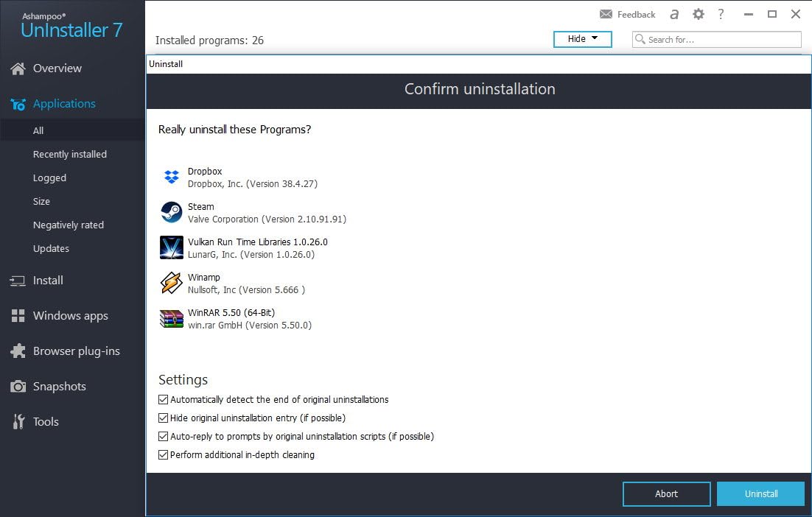Click the magnifier icon in the search box

point(640,39)
